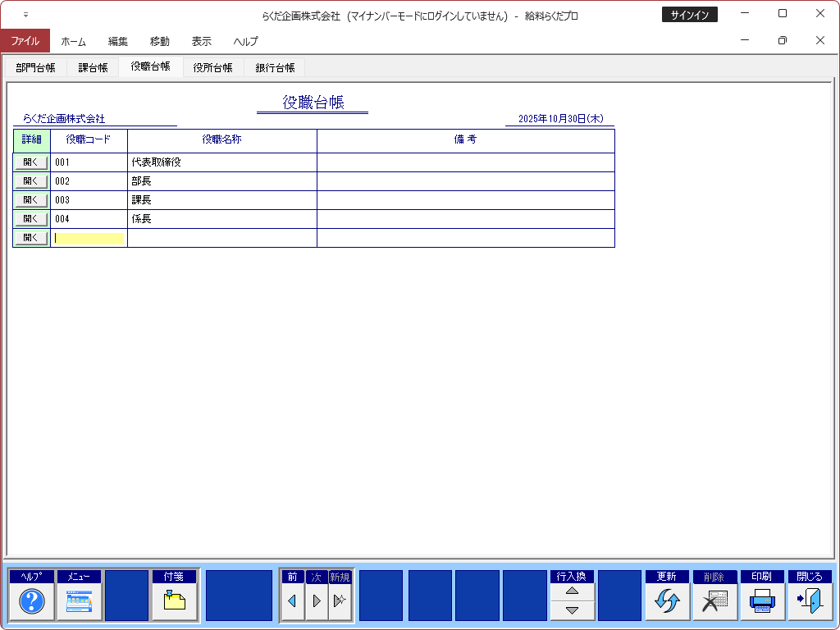The image size is (840, 630).
Task: Open the 移動 menu
Action: tap(160, 41)
